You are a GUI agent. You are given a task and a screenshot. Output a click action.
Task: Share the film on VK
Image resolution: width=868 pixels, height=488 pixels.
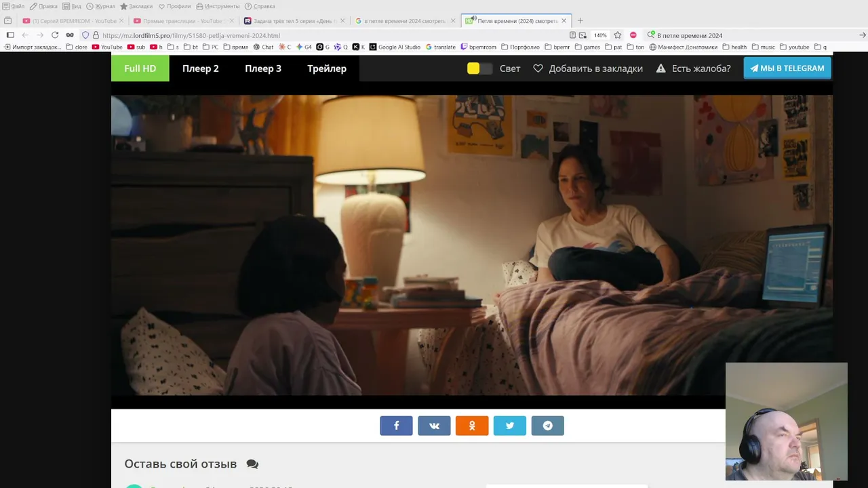[x=434, y=426]
